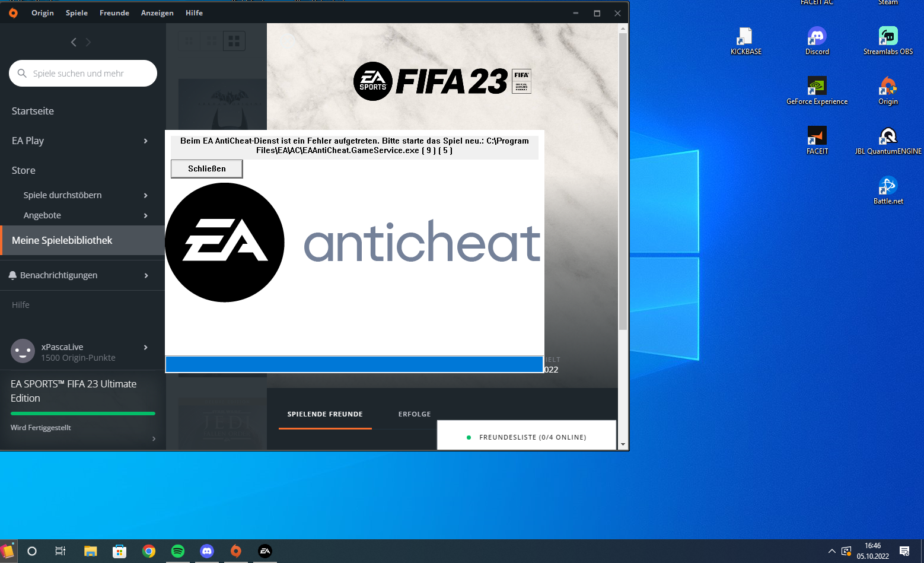Open the Spiele menu
The image size is (924, 563).
pos(77,13)
